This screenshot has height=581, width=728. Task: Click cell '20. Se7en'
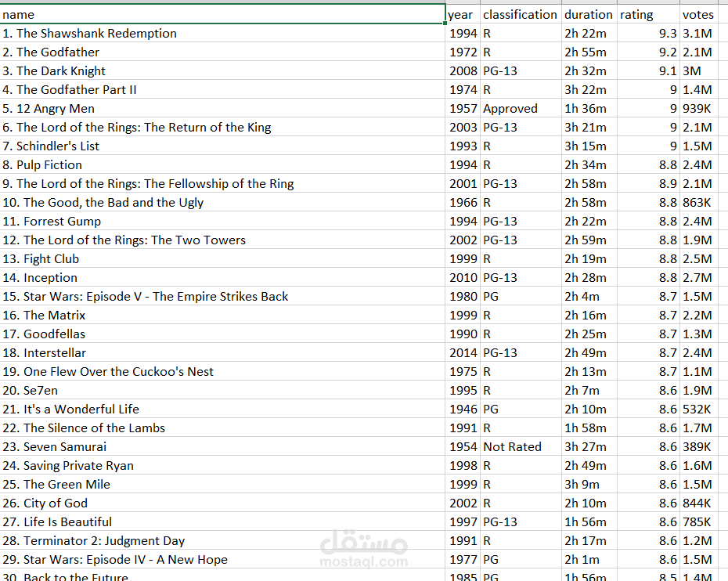(222, 391)
